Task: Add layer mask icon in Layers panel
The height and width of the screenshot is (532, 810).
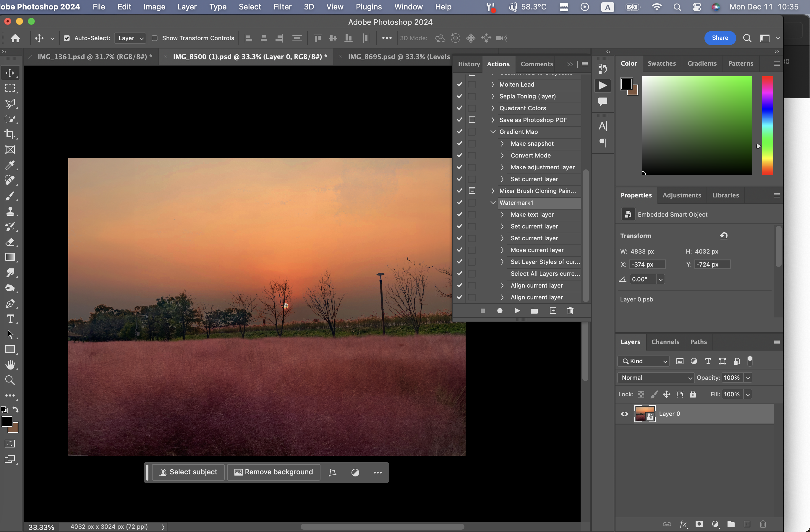Action: click(699, 524)
